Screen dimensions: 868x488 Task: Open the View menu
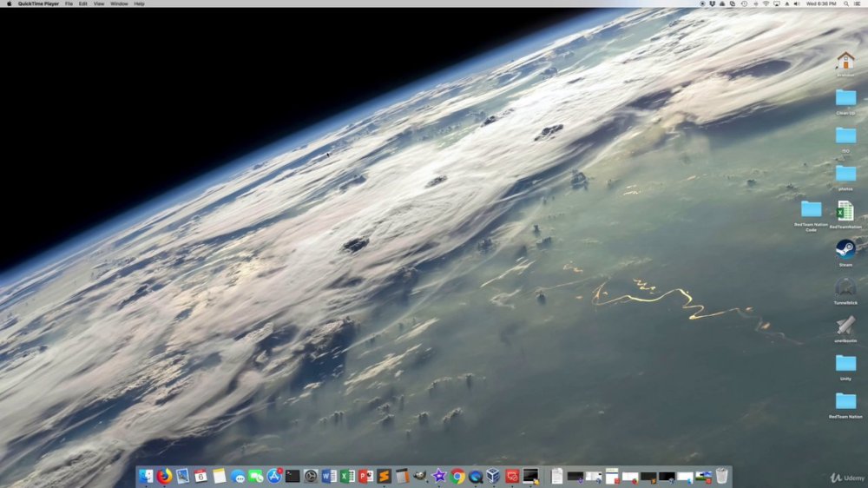pyautogui.click(x=99, y=3)
